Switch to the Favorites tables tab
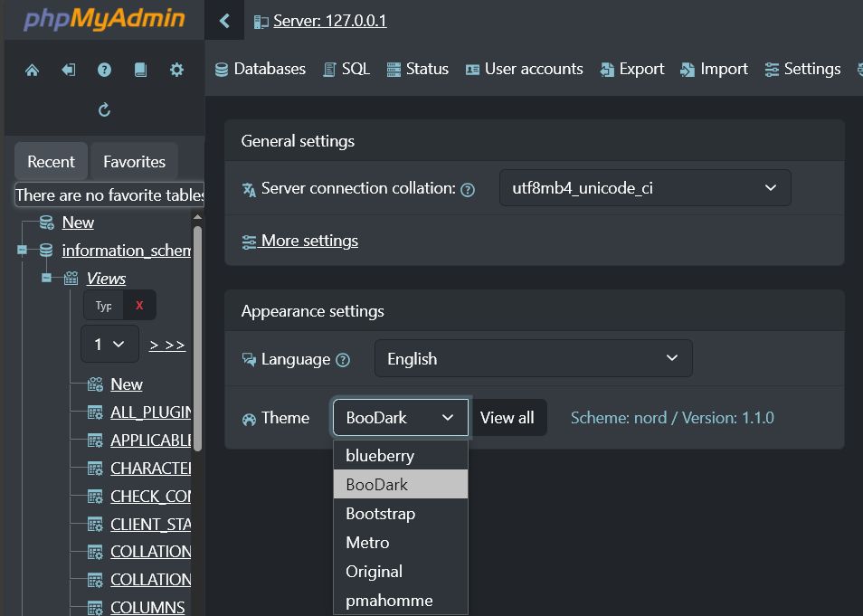The height and width of the screenshot is (616, 863). coord(134,162)
